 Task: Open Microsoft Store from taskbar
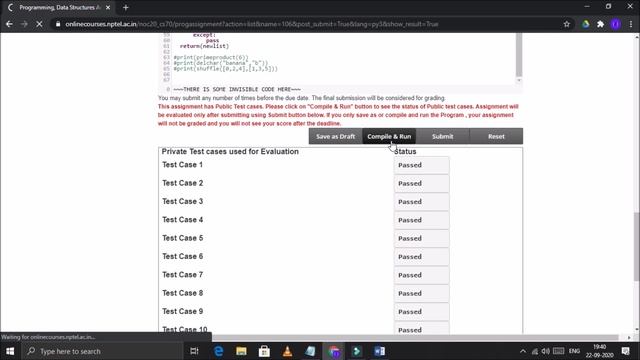click(264, 351)
